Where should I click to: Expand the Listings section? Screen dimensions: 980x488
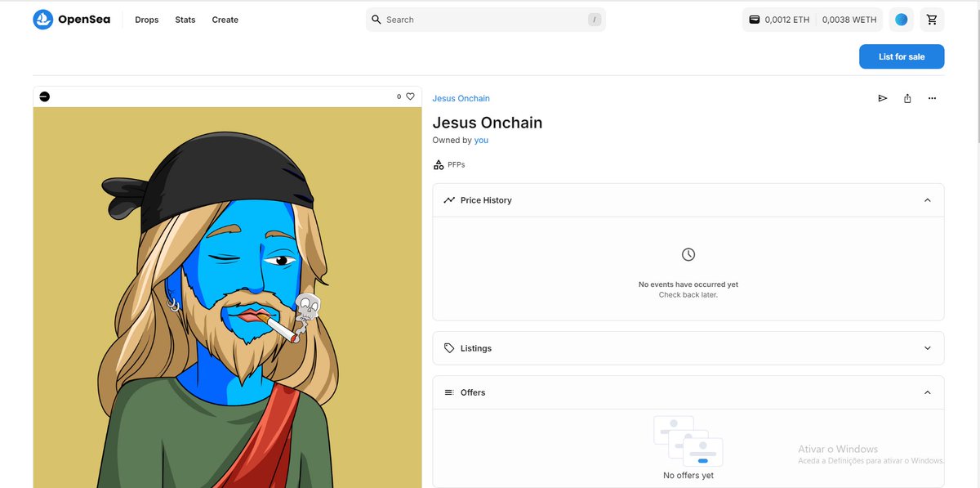[x=927, y=348]
